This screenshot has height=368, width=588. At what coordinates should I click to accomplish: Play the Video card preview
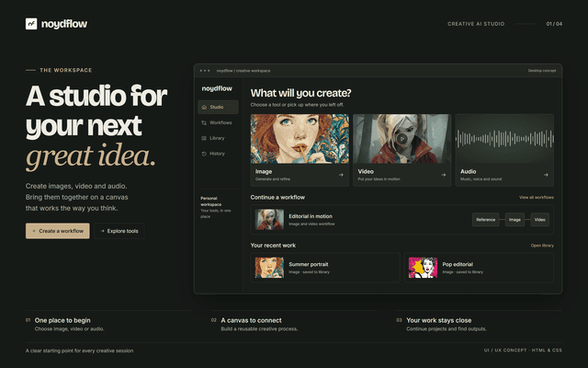coord(402,139)
